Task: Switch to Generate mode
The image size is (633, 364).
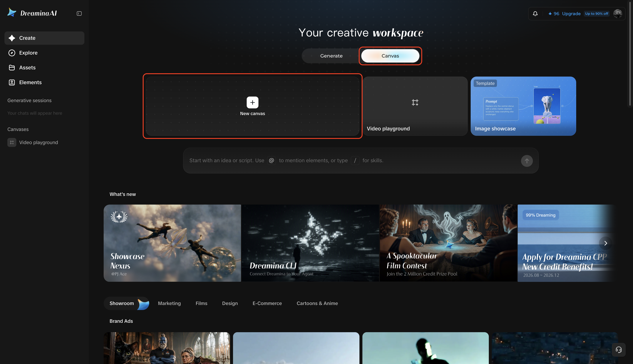Action: [x=331, y=56]
